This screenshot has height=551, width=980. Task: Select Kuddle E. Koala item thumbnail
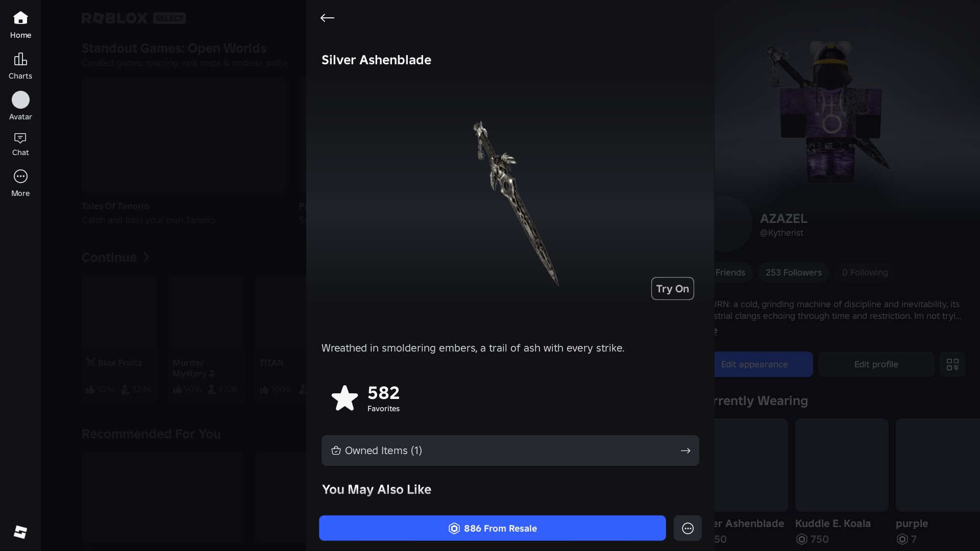click(x=842, y=465)
